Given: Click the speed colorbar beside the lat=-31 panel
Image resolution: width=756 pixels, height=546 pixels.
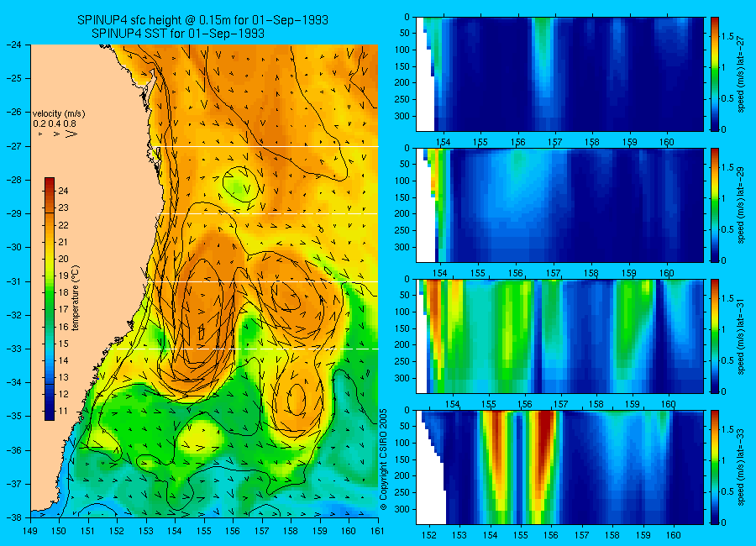Looking at the screenshot, I should (715, 336).
